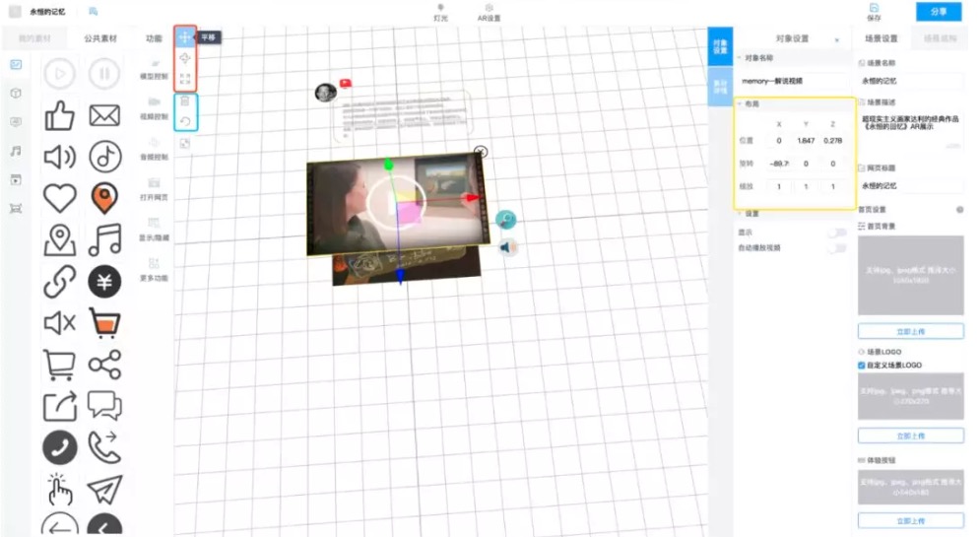Pick the paper plane icon asset
Image resolution: width=980 pixels, height=537 pixels.
pyautogui.click(x=104, y=490)
